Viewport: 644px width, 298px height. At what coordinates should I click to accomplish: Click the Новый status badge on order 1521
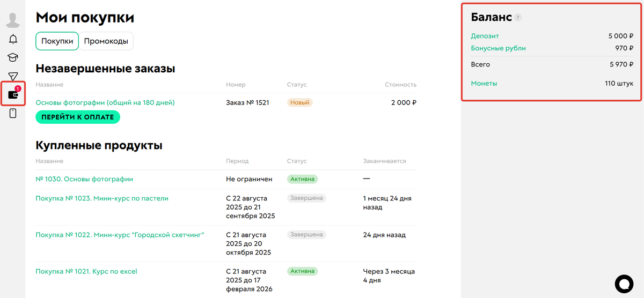coord(300,102)
